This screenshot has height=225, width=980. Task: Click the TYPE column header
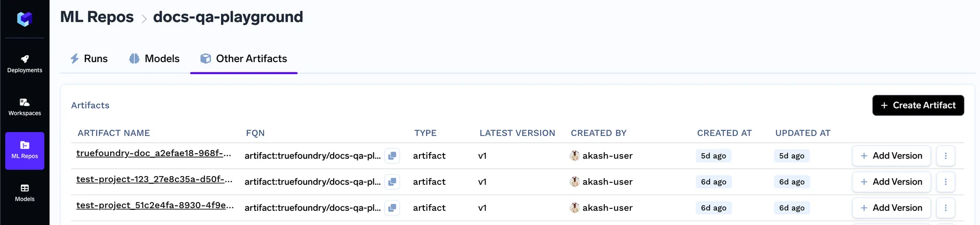coord(425,133)
